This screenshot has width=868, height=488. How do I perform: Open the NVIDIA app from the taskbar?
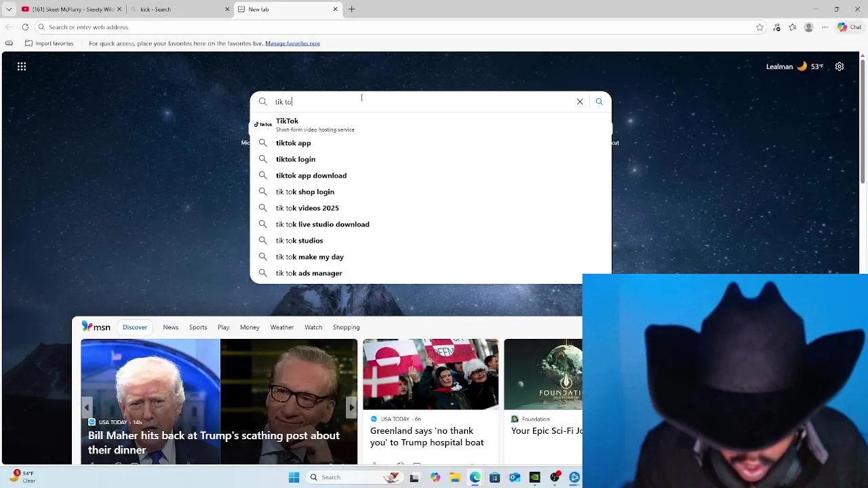[x=534, y=477]
